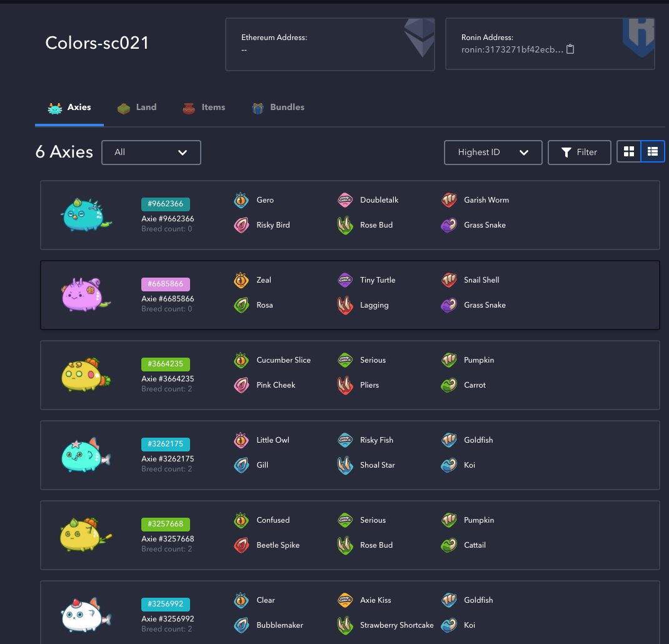Expand the All axie class dropdown
This screenshot has width=669, height=644.
coord(151,153)
